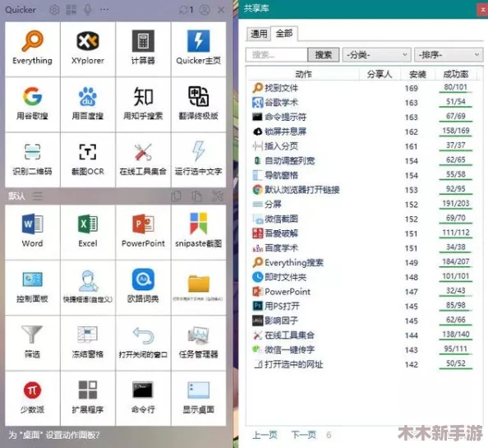This screenshot has width=488, height=448.
Task: Click the QR grid icon in Quicker title bar
Action: coord(71,10)
